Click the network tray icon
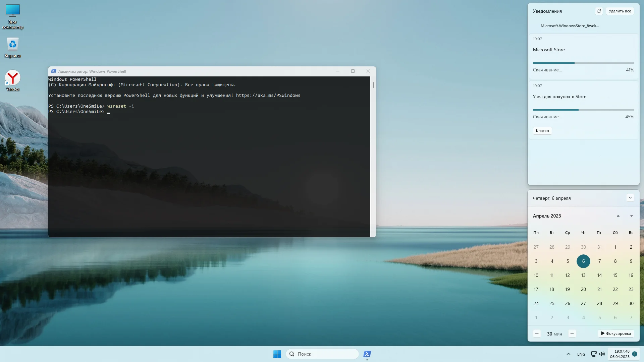The height and width of the screenshot is (362, 644). tap(594, 354)
